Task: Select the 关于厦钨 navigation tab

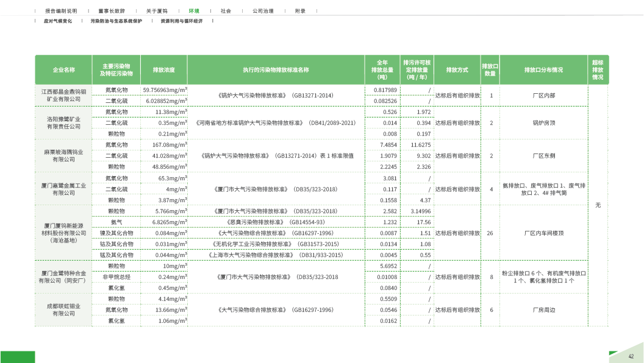Action: pos(156,11)
